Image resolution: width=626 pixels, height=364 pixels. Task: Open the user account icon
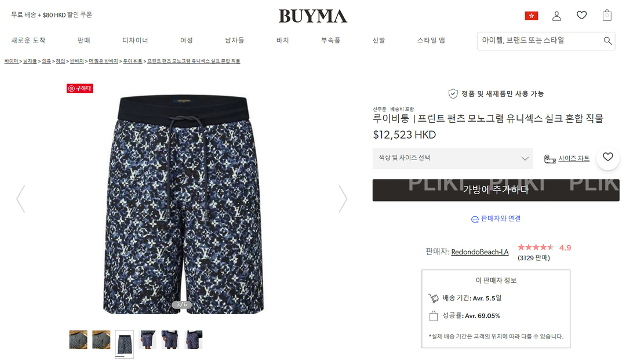(x=556, y=16)
